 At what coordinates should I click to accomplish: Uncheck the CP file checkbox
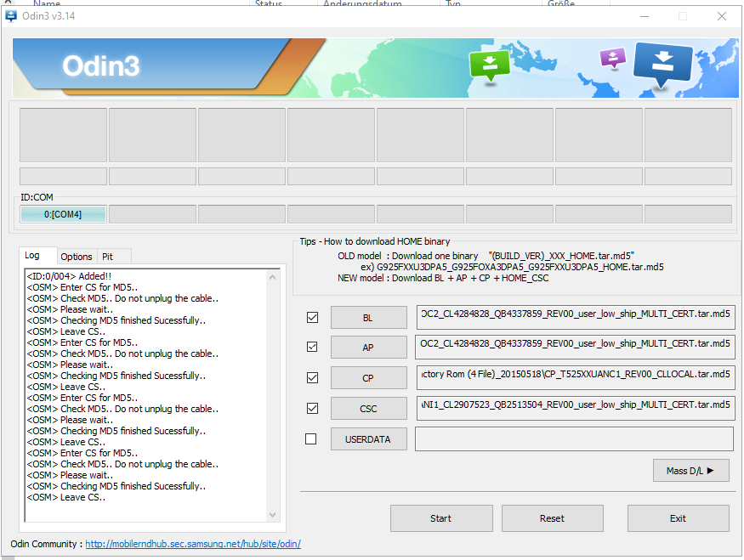312,378
